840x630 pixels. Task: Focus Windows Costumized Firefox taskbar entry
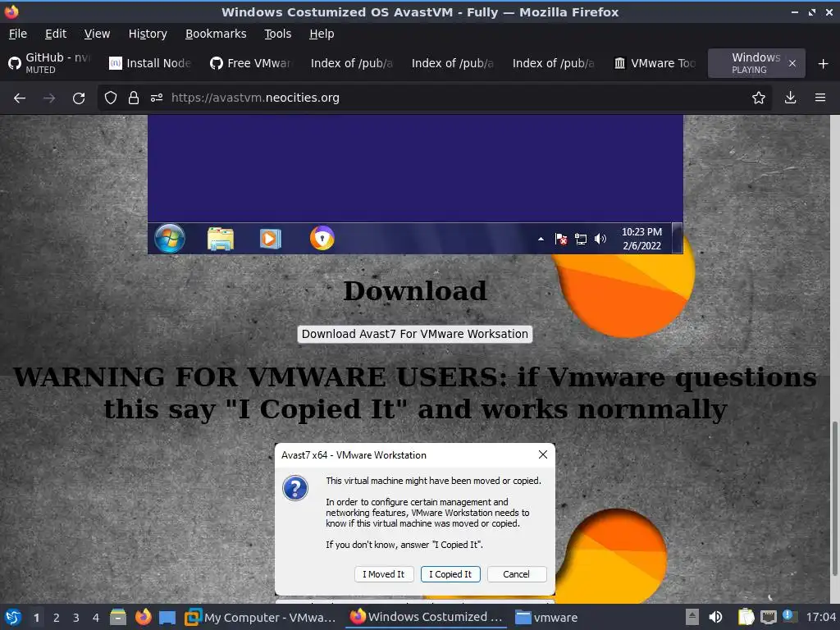pos(427,618)
